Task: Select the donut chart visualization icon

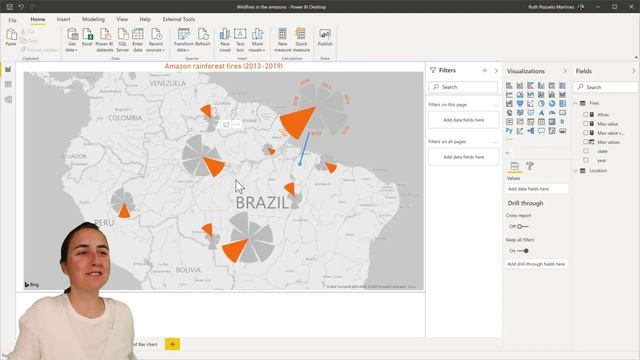Action: coord(552,103)
